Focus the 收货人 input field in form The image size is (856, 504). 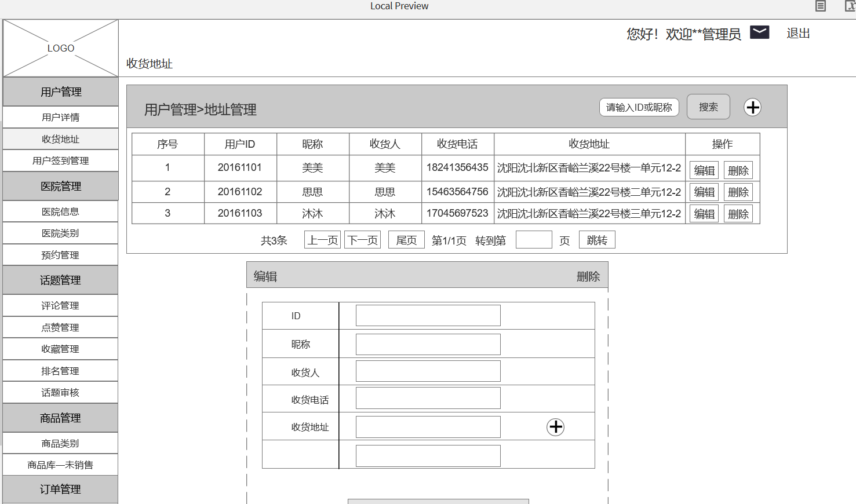tap(428, 371)
